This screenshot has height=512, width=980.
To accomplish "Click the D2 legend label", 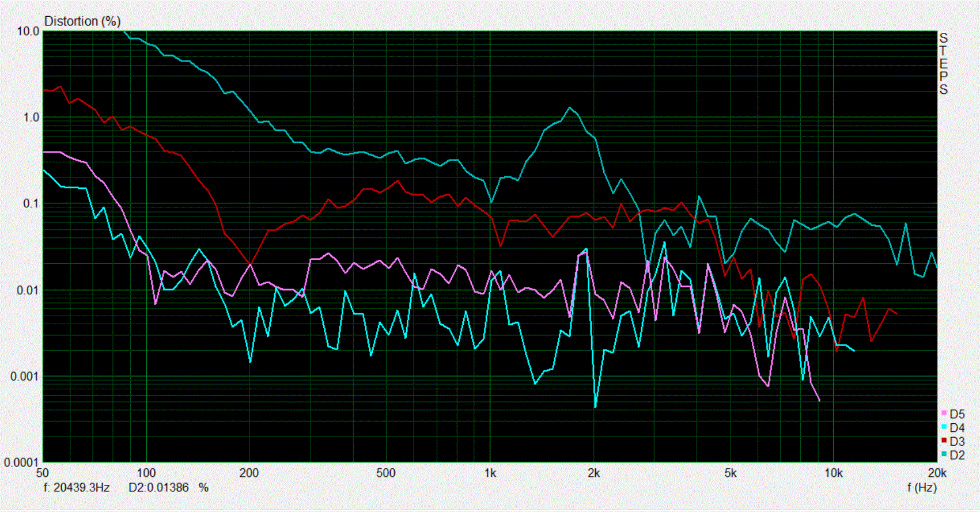I will coord(957,455).
